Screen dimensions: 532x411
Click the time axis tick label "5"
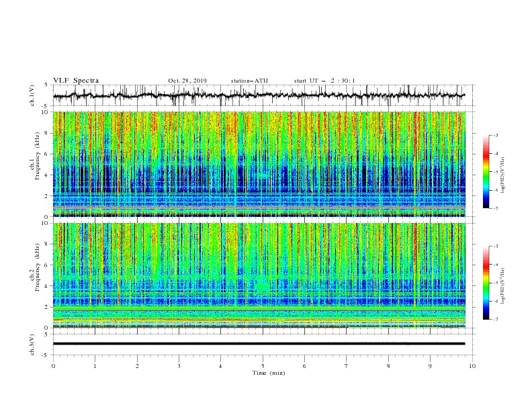[263, 366]
